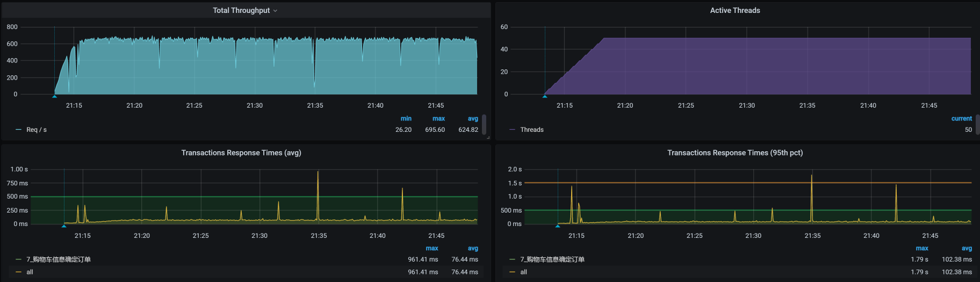This screenshot has width=980, height=282.
Task: Open Transactions Response Times (avg) panel menu
Action: pos(241,153)
